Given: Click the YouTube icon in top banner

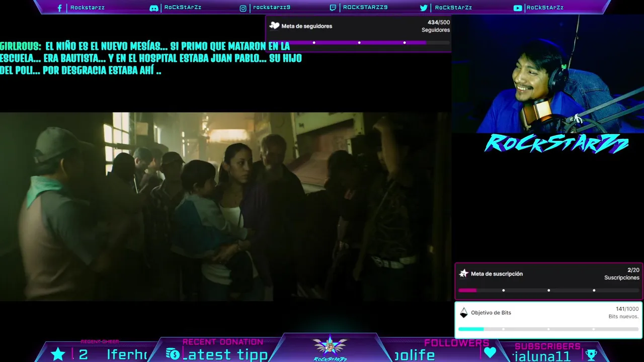Looking at the screenshot, I should point(518,8).
